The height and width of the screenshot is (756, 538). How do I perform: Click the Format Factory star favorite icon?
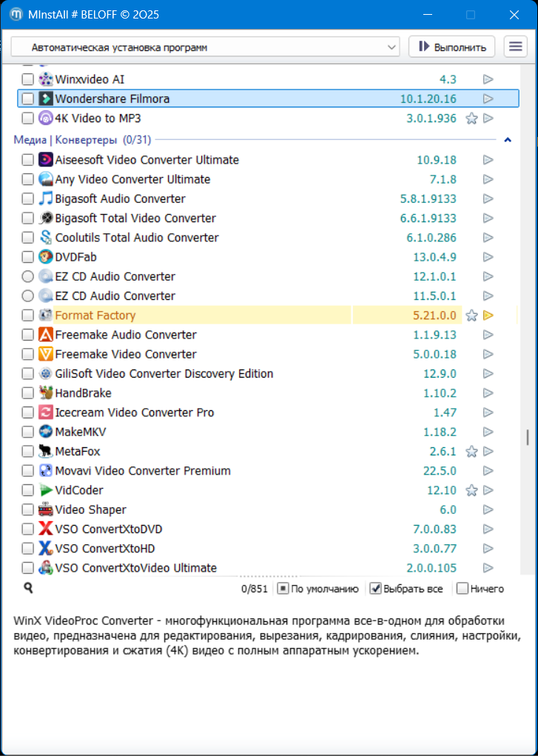[471, 315]
